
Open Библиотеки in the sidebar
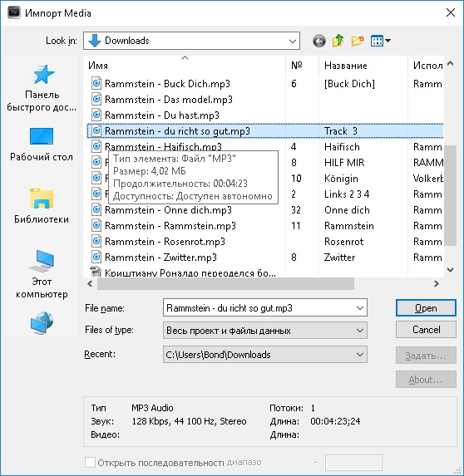[42, 206]
